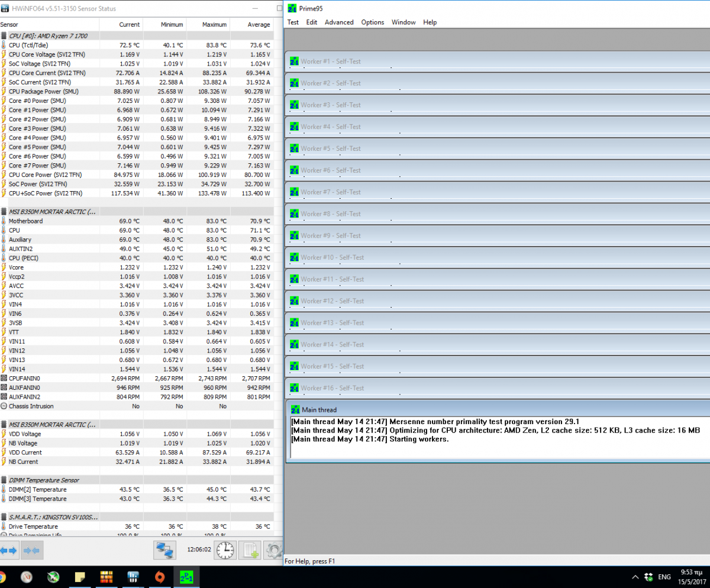
Task: Click the 12:06:02 elapsed time display
Action: click(x=199, y=549)
